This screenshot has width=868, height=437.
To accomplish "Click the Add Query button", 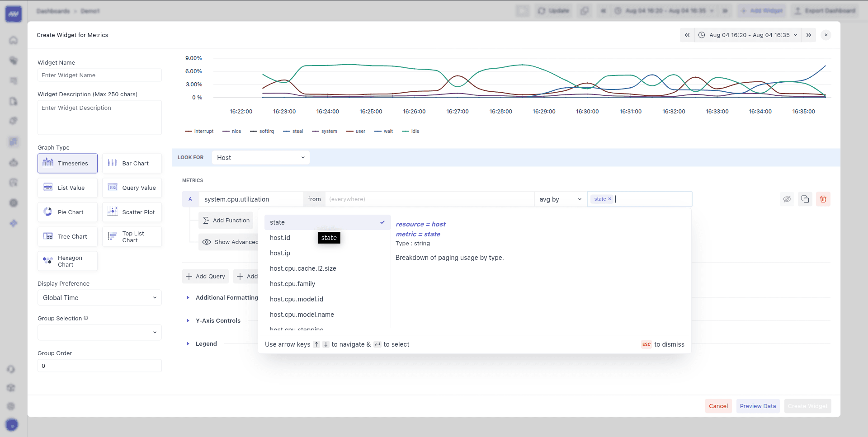I will pyautogui.click(x=205, y=276).
